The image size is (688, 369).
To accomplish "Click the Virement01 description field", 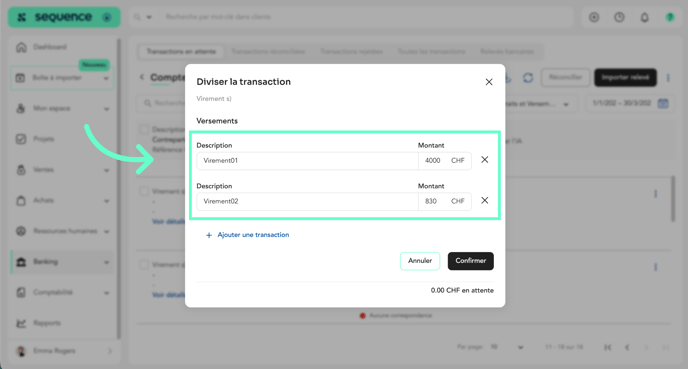I will (x=307, y=161).
